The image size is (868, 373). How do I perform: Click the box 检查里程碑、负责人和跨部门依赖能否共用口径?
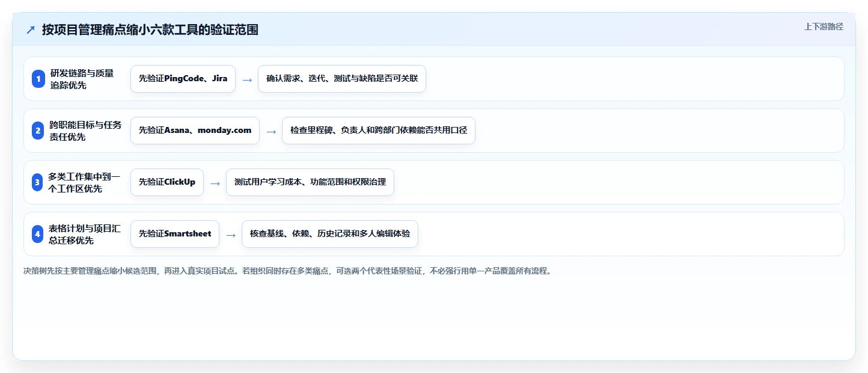tap(379, 131)
